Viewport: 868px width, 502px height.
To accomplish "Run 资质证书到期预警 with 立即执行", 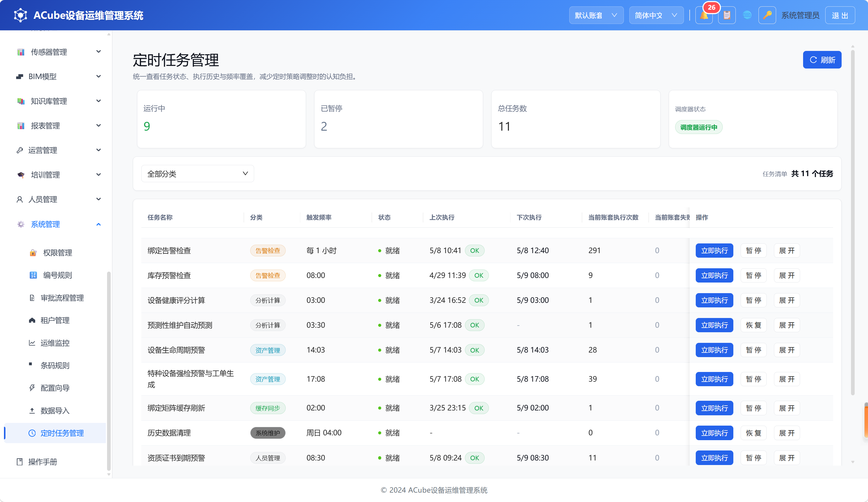I will tap(714, 457).
